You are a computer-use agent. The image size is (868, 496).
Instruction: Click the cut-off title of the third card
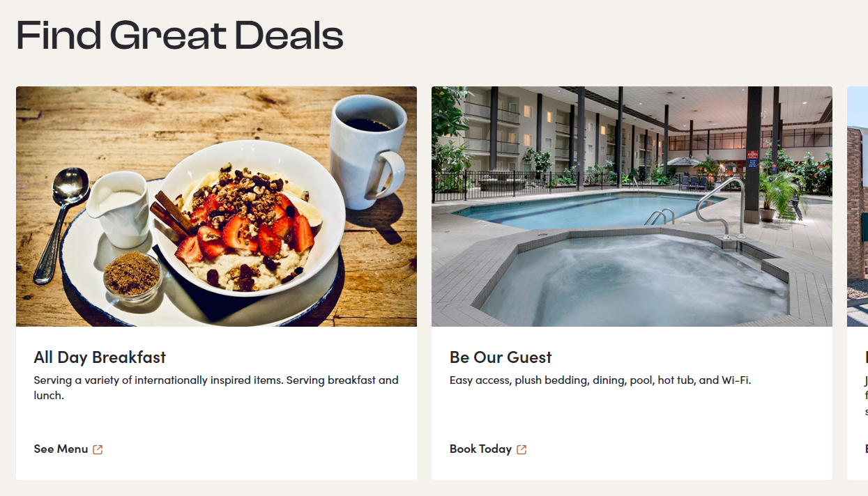pyautogui.click(x=867, y=357)
